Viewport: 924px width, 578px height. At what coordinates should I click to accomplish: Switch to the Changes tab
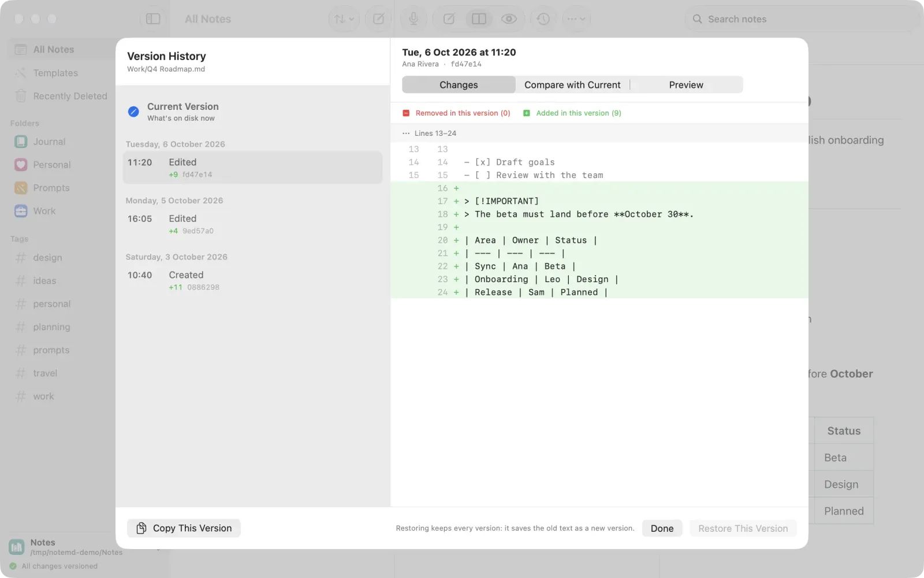tap(459, 85)
